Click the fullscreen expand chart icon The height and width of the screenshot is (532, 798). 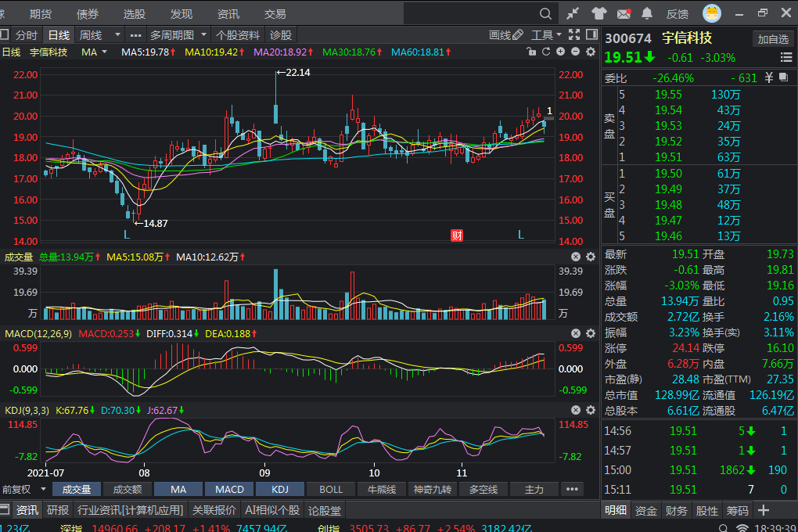(x=574, y=34)
